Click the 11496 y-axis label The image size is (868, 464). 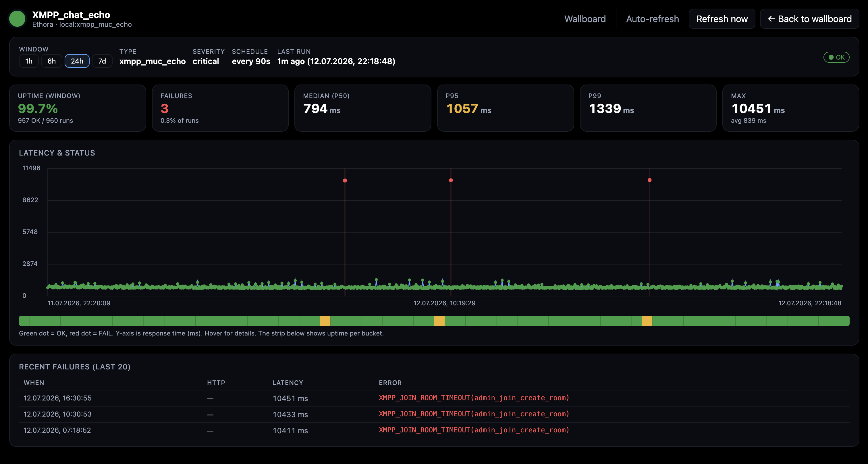pyautogui.click(x=31, y=168)
